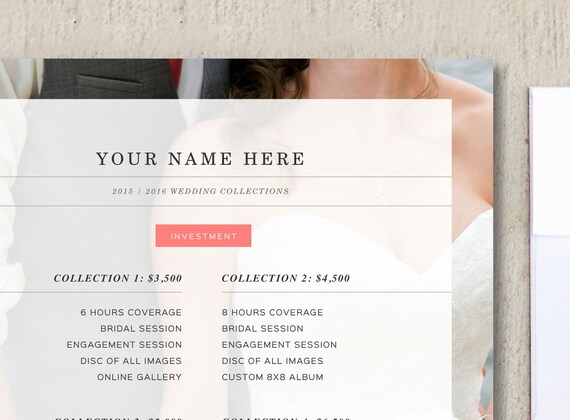Click the 2015 / 2016 Wedding Collections subtitle

(x=200, y=191)
